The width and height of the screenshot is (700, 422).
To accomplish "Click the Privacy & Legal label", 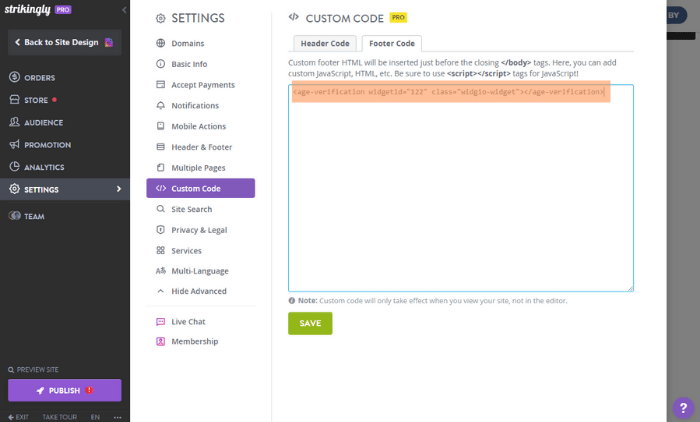I will [199, 230].
